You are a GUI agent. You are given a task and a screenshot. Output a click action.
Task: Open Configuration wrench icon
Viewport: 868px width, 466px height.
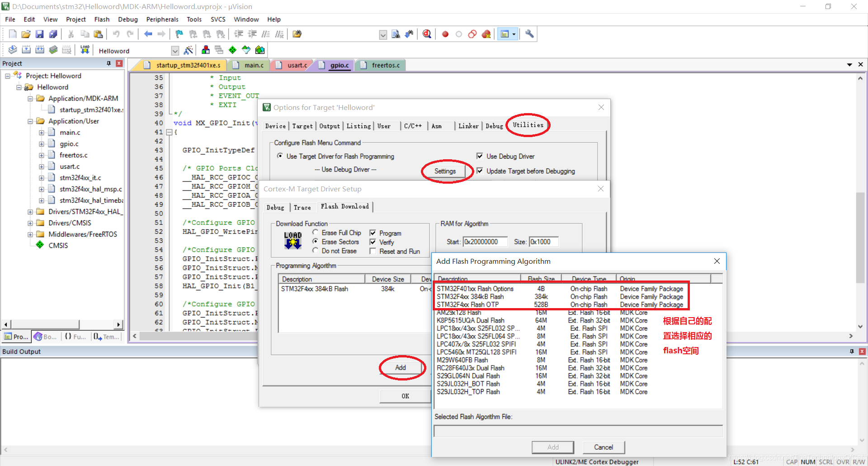[529, 34]
